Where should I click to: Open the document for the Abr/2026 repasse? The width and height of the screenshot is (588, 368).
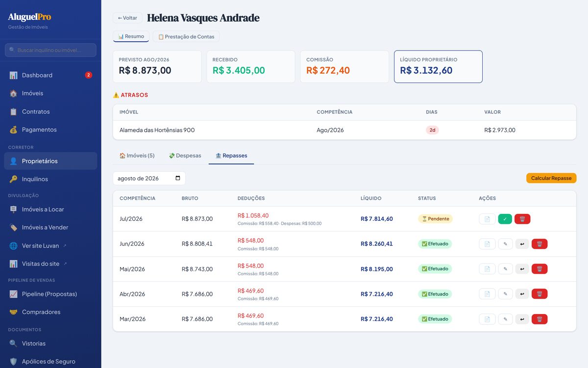487,294
